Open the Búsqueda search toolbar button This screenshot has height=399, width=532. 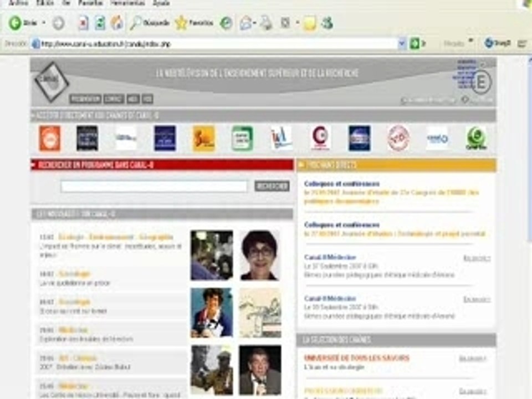pos(150,23)
